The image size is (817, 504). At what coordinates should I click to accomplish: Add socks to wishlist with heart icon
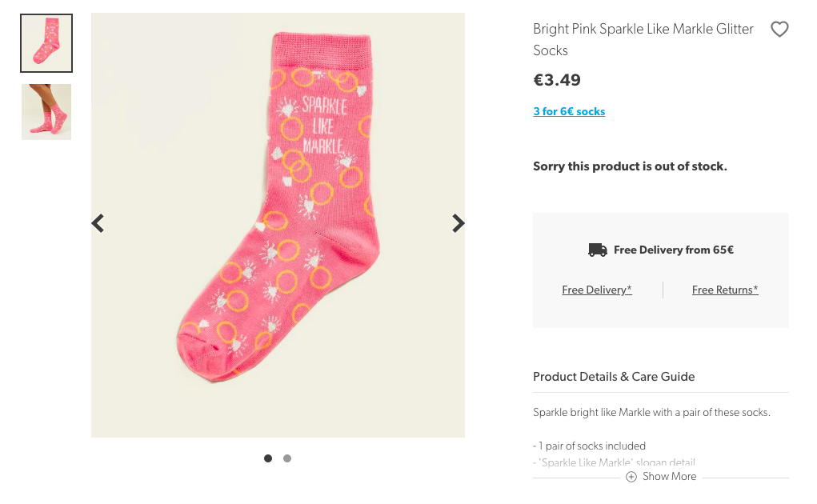click(779, 30)
